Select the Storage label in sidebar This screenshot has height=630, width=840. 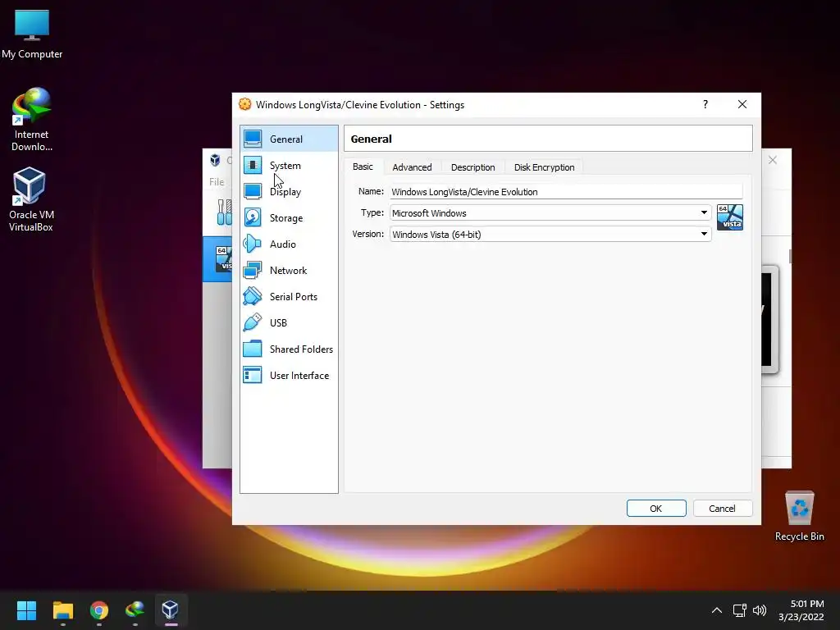(x=286, y=218)
